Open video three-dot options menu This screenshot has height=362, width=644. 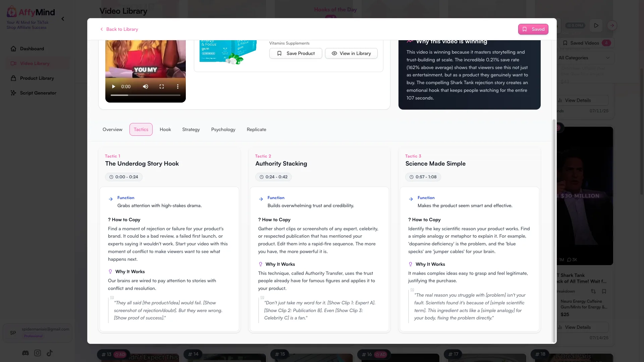coord(178,86)
